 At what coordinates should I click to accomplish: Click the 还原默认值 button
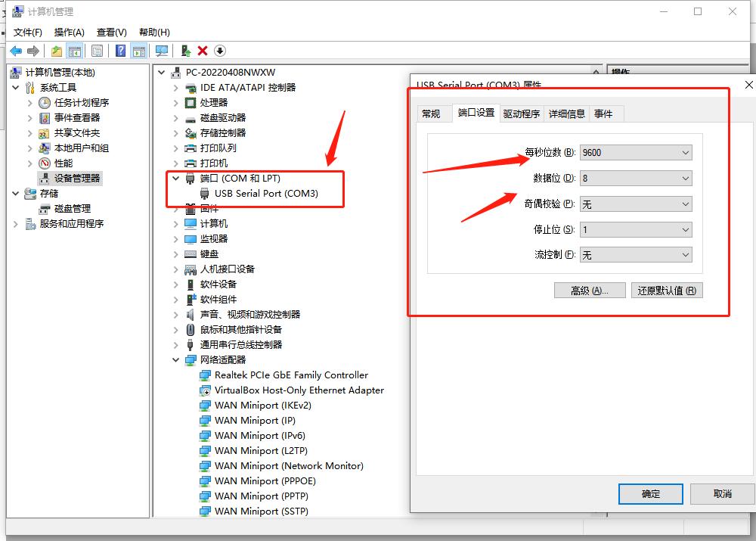pos(667,290)
